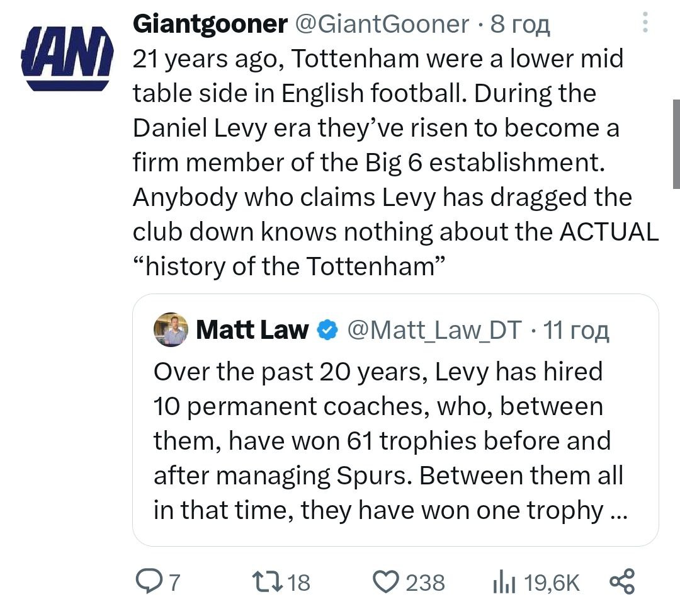This screenshot has height=616, width=680.
Task: Expand the truncated quoted tweet ellipsis
Action: 618,511
